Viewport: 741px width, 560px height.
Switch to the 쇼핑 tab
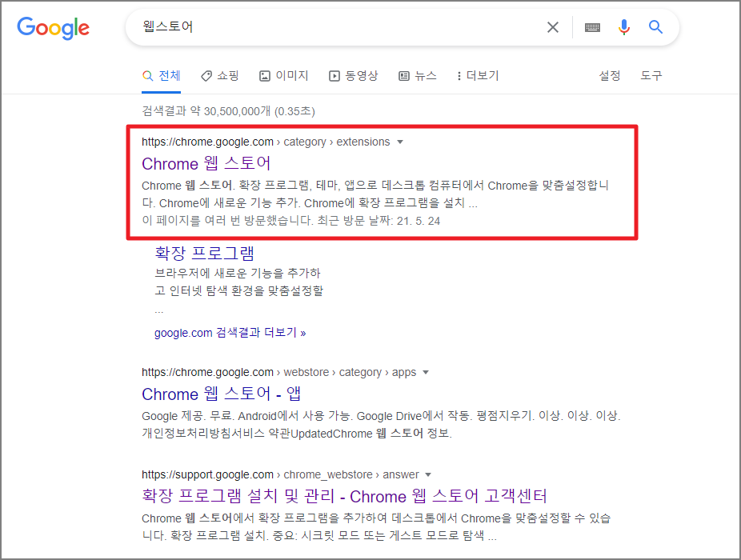tap(220, 76)
